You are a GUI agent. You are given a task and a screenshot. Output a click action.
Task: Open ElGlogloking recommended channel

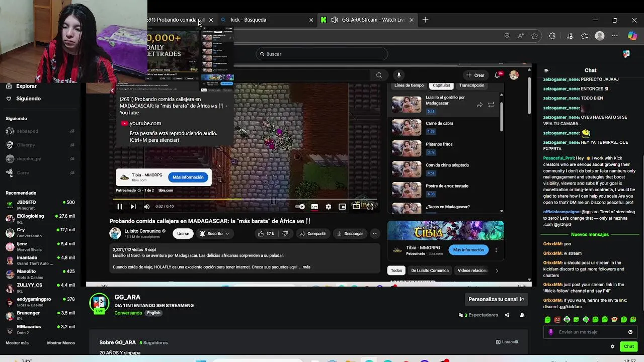point(40,219)
